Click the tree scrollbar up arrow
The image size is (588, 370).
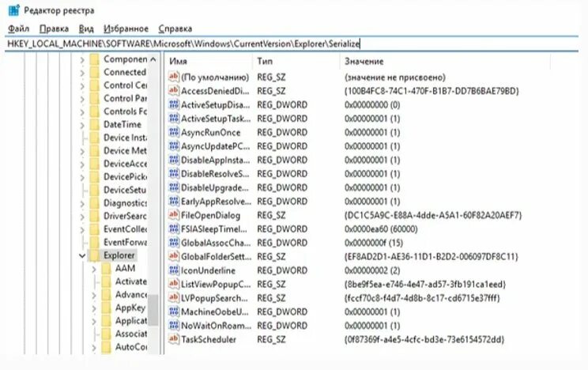[153, 59]
